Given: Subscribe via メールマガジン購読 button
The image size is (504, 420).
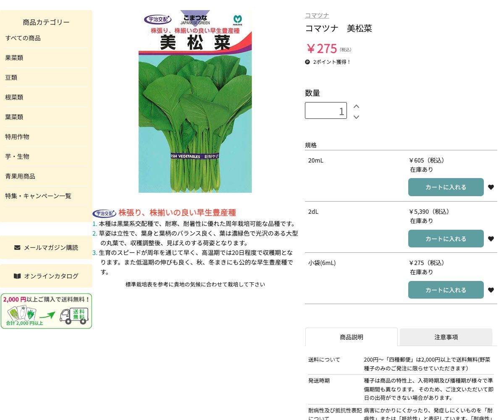Looking at the screenshot, I should tap(46, 247).
